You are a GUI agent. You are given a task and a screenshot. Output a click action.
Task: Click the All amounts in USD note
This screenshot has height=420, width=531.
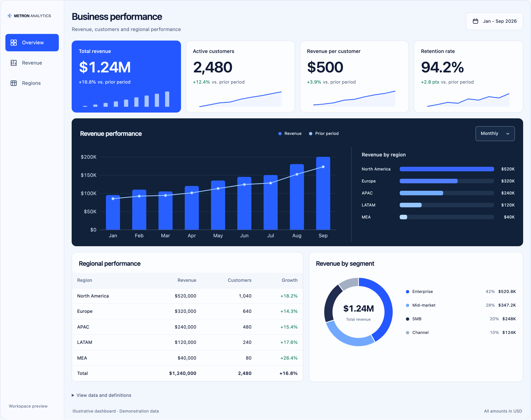[503, 411]
